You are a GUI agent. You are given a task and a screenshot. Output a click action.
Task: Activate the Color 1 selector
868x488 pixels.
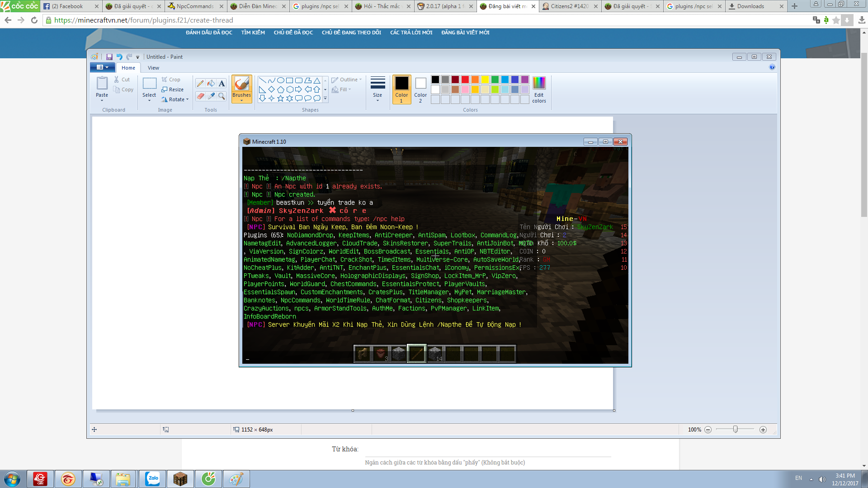coord(401,89)
